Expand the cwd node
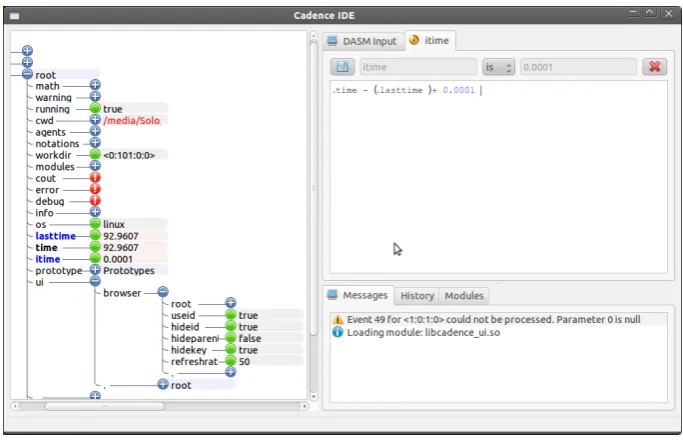 click(95, 119)
